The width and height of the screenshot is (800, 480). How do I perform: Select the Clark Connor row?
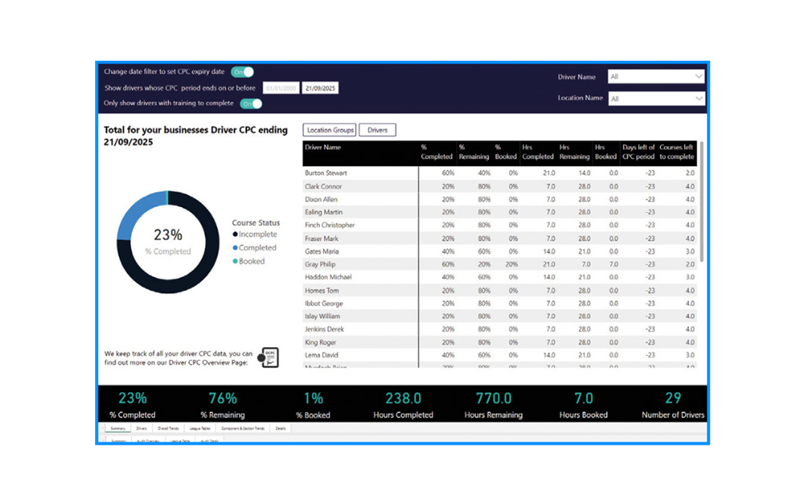[x=500, y=186]
